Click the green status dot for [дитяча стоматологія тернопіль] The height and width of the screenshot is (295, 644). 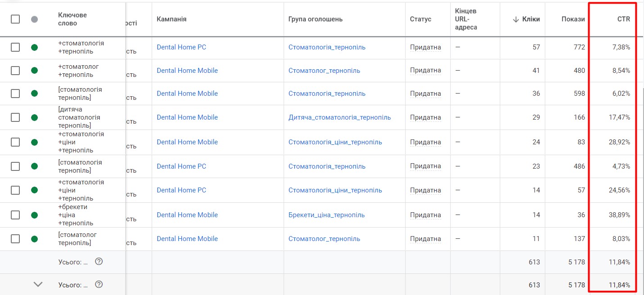pyautogui.click(x=35, y=117)
